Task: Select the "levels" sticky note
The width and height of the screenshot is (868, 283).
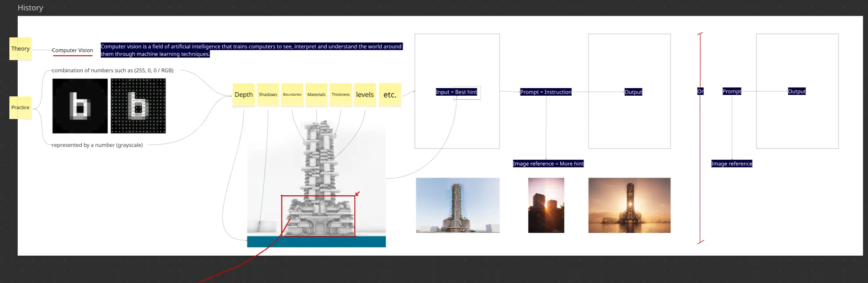Action: coord(365,95)
